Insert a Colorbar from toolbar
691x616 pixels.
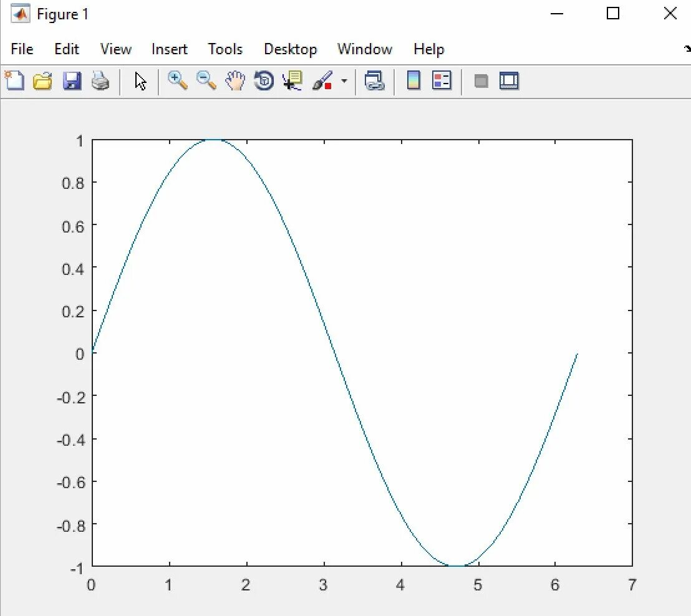[x=413, y=80]
